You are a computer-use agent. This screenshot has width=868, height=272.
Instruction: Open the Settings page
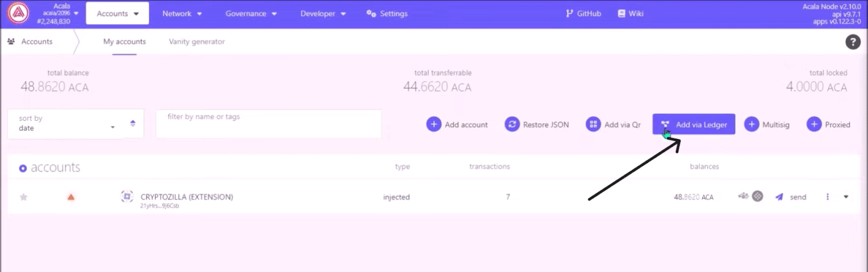pyautogui.click(x=387, y=14)
